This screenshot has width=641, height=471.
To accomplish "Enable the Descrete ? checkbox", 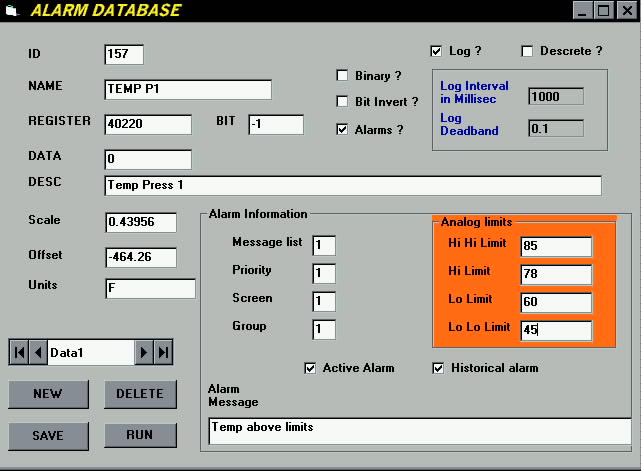I will tap(527, 51).
